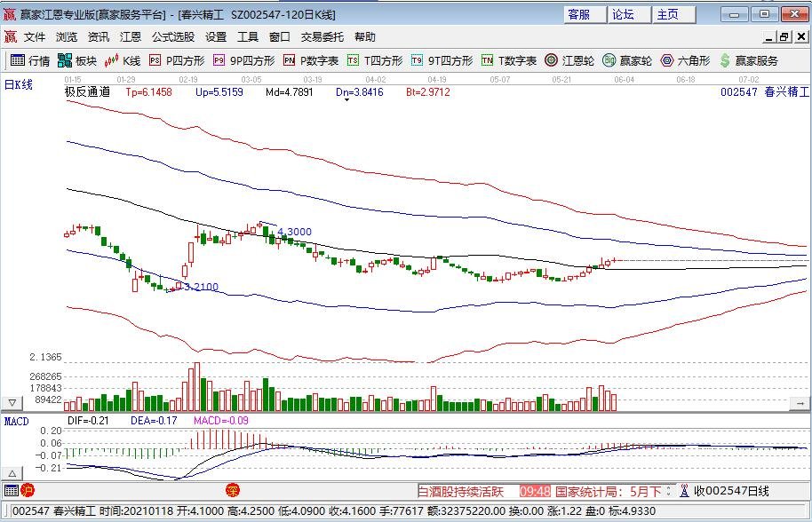Activate the T数字表 tool
Screen dimensions: 812x522
[x=508, y=60]
